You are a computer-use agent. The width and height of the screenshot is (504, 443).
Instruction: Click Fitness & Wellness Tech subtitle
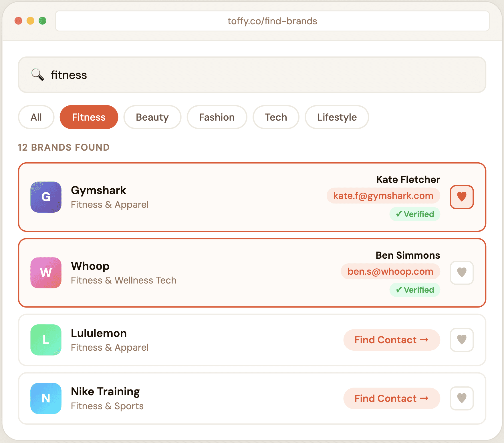point(124,280)
